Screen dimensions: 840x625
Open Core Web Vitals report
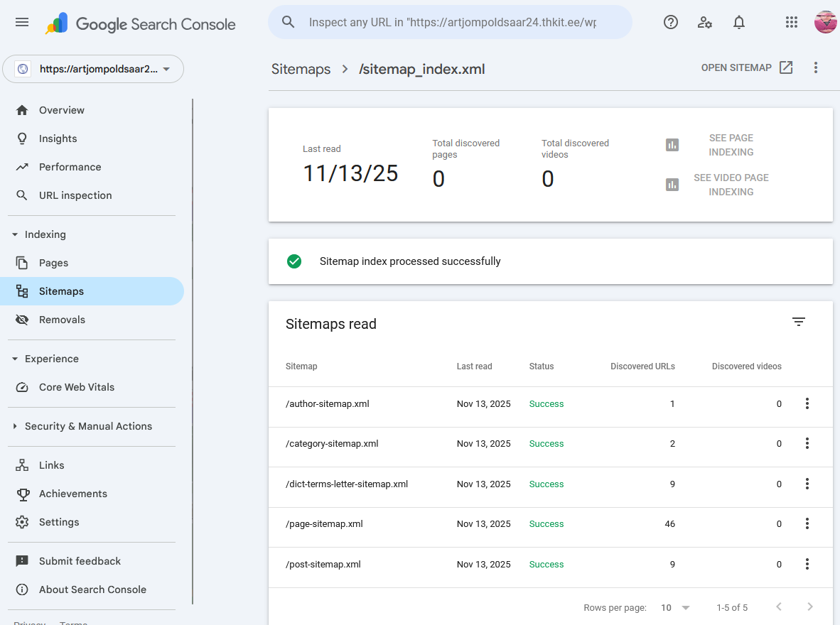[76, 387]
